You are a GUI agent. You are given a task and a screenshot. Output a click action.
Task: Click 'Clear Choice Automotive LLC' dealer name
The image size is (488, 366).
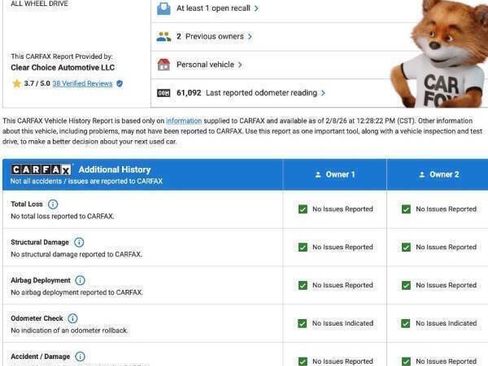coord(63,68)
